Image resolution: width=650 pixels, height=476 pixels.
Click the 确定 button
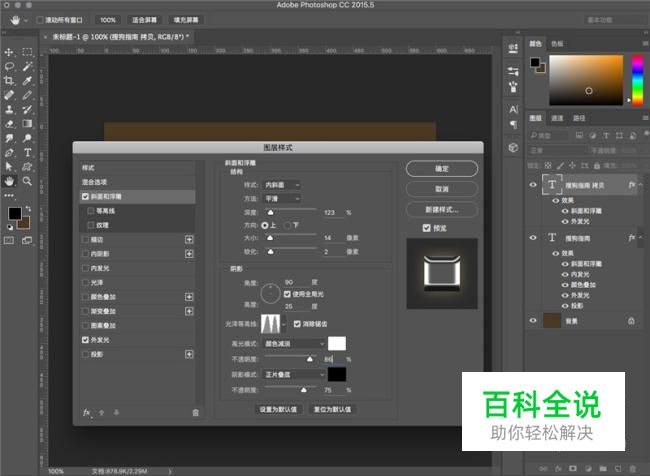[x=442, y=169]
